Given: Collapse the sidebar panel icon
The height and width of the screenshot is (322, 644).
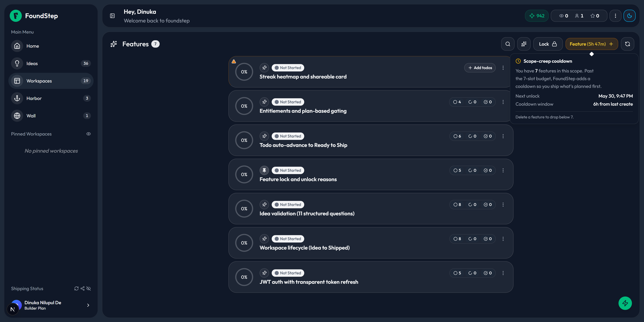Looking at the screenshot, I should [x=113, y=16].
